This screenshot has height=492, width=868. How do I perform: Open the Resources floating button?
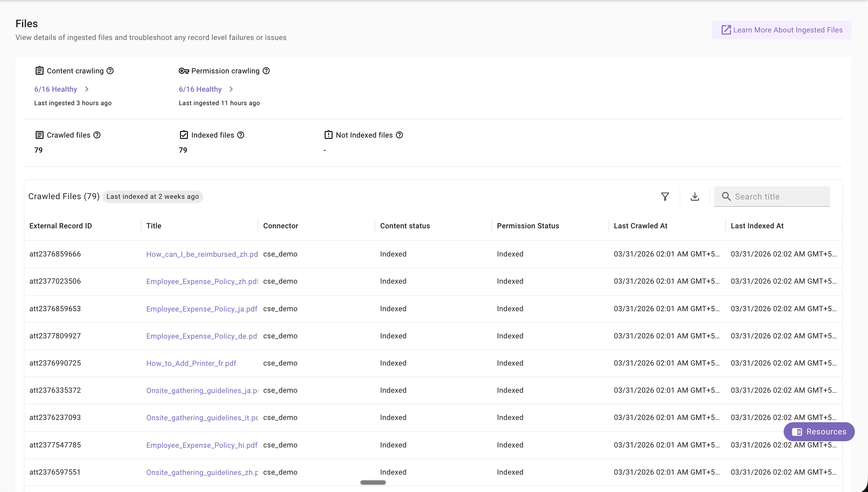[819, 431]
